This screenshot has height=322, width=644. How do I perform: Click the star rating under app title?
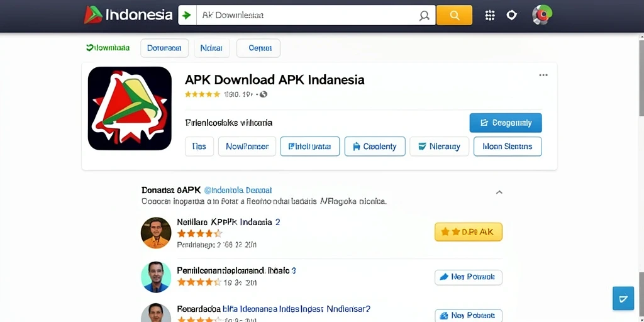coord(203,94)
